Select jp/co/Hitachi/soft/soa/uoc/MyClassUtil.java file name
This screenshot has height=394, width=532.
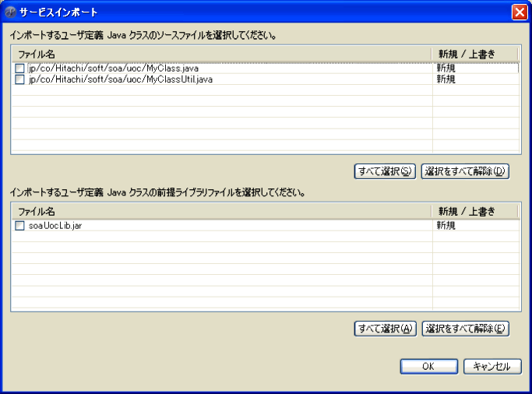pyautogui.click(x=121, y=79)
